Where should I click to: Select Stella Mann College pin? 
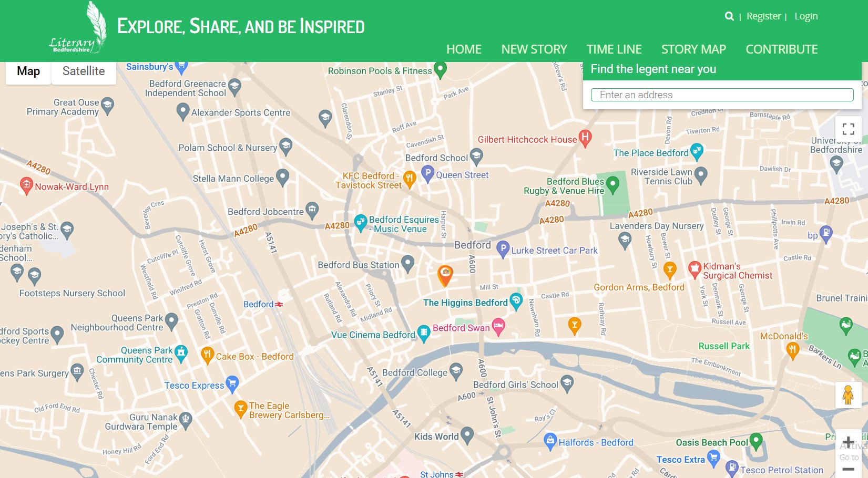(x=282, y=178)
